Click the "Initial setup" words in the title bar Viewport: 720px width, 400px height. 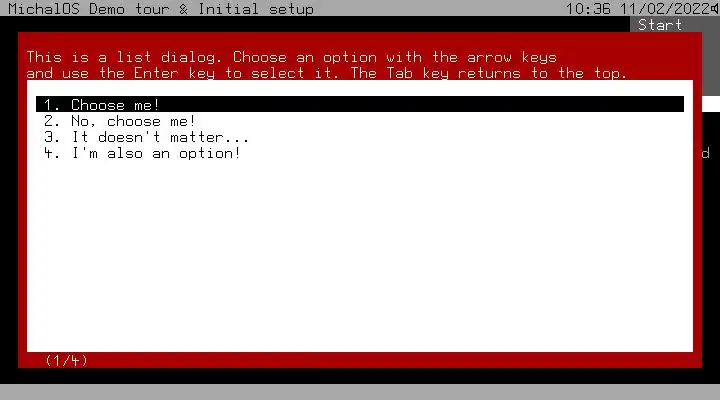coord(256,9)
